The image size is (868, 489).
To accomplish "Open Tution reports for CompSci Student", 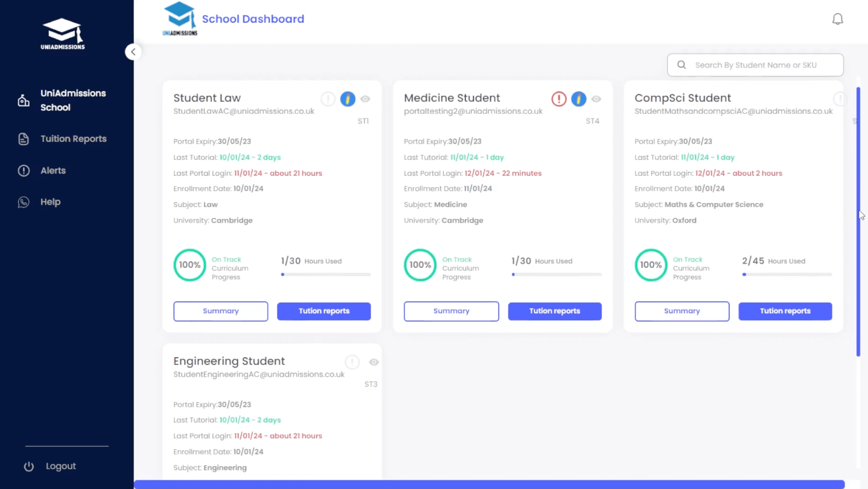I will [785, 311].
